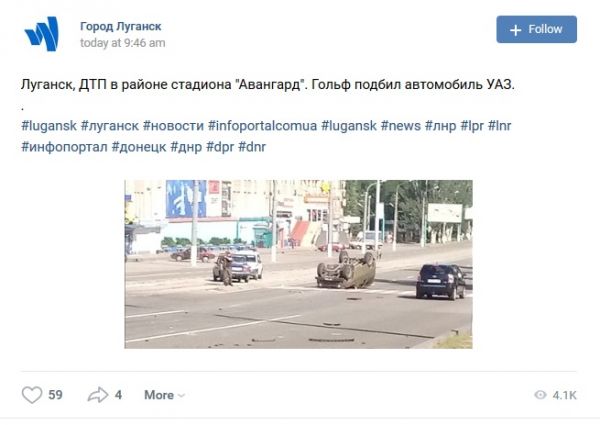Follow the Город Луганск community
This screenshot has width=600, height=425.
(x=536, y=29)
